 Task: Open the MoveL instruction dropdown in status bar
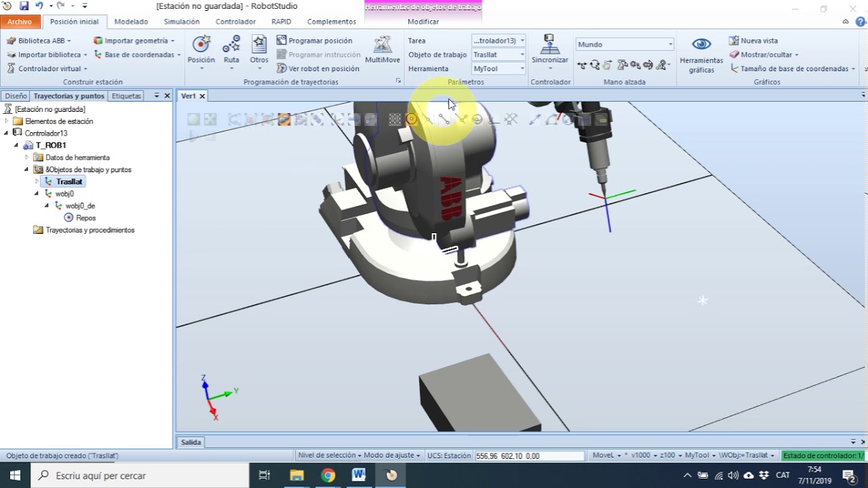pos(607,455)
